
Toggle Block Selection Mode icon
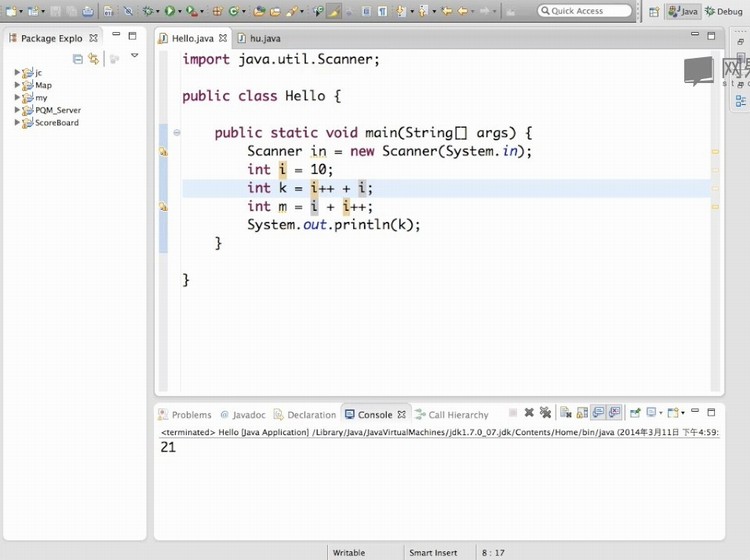[x=366, y=11]
